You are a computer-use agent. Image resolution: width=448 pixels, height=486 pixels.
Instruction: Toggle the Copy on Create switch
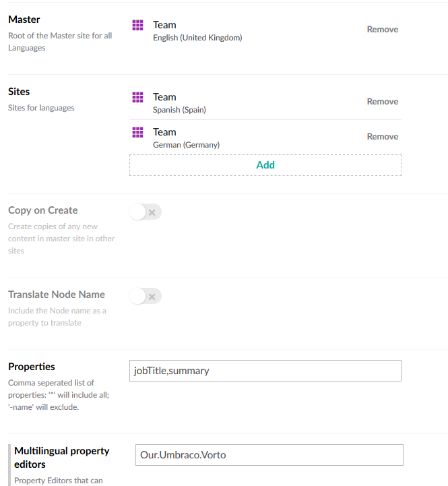pyautogui.click(x=146, y=212)
